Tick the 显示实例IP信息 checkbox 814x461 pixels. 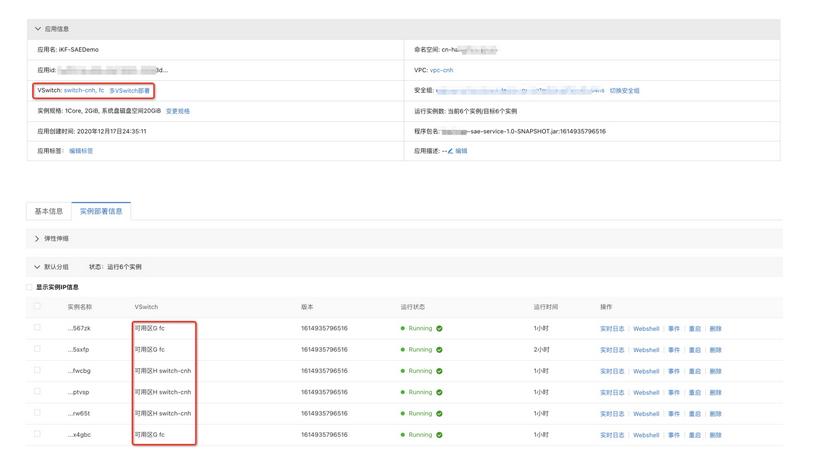pyautogui.click(x=30, y=287)
